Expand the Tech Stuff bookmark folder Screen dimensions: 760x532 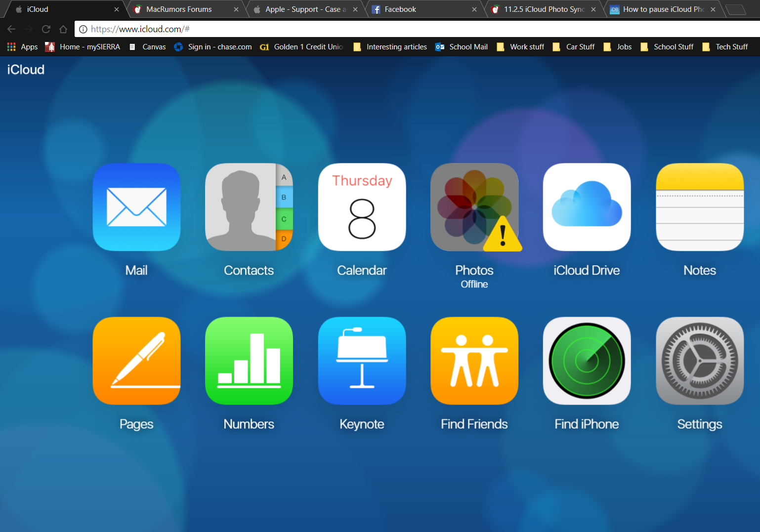click(x=725, y=47)
